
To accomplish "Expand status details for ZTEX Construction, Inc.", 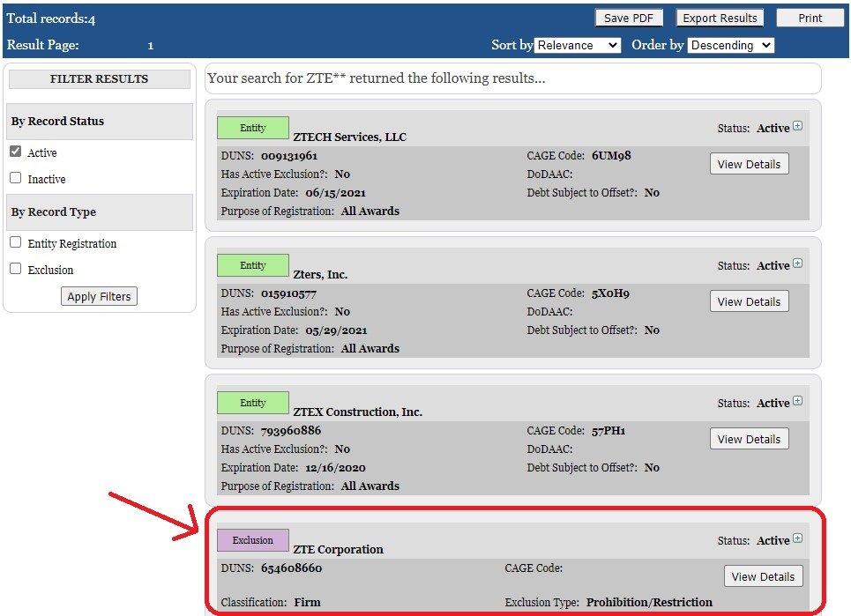I will tap(797, 401).
